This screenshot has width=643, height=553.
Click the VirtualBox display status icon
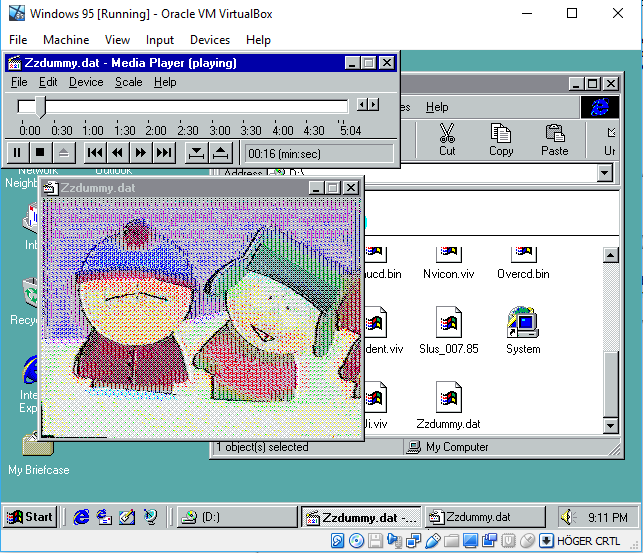pos(470,541)
